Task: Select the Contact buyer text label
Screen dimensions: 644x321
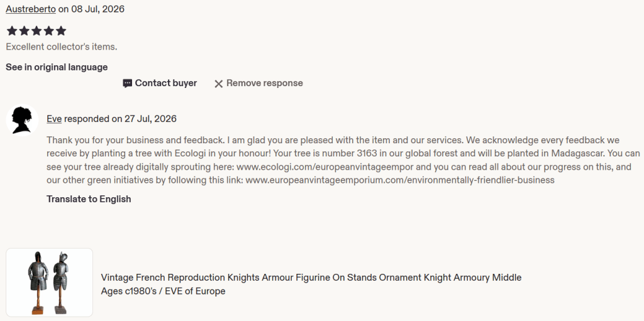Action: click(x=166, y=83)
